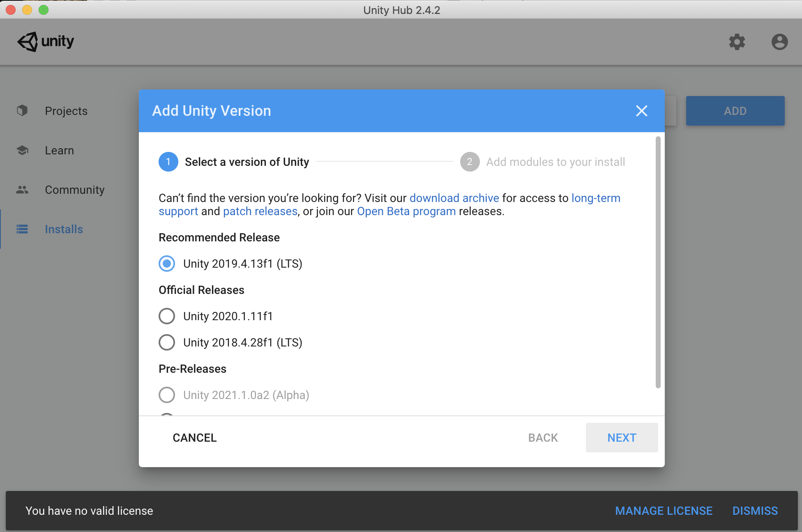Pick the Unity 2021.1.0a2 (Alpha) radio option

pyautogui.click(x=167, y=395)
